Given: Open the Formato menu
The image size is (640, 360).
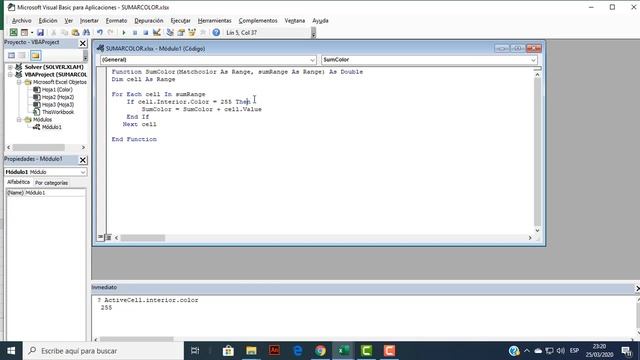Looking at the screenshot, I should coord(116,20).
